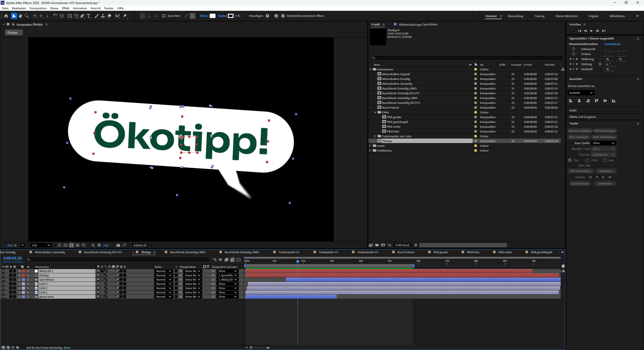Switch to the Überprüfung workspace
The height and width of the screenshot is (350, 644).
click(515, 16)
